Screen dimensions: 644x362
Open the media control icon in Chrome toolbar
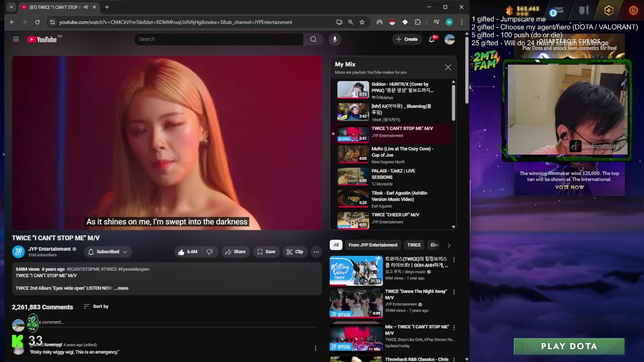(x=436, y=22)
